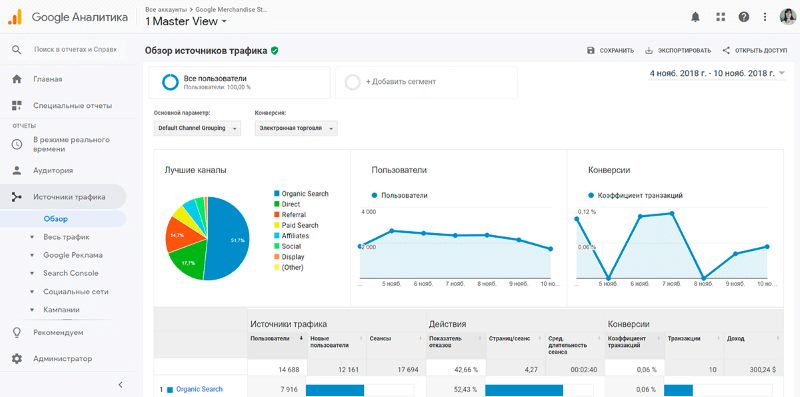Click the ОТКРЫТЬ ДОСТУП button
The image size is (800, 397).
pyautogui.click(x=755, y=51)
